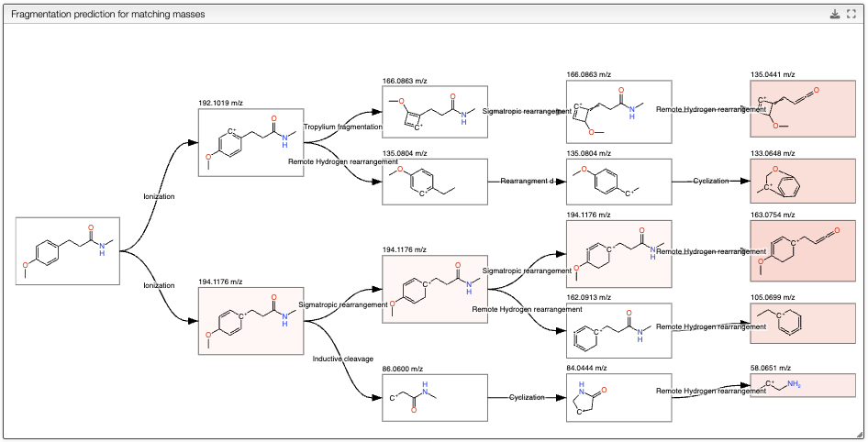Click the upper Ionization edge label
The width and height of the screenshot is (868, 442).
pos(159,196)
